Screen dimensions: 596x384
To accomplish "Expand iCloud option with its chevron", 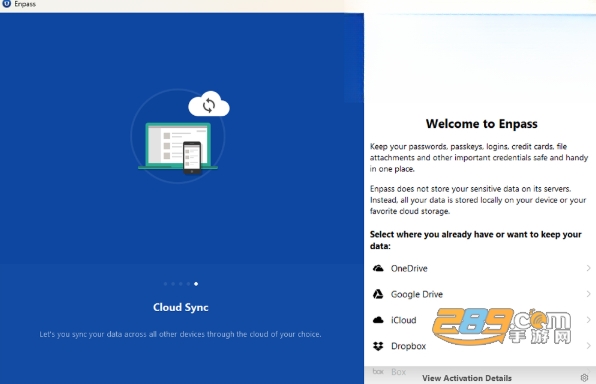I will (588, 320).
